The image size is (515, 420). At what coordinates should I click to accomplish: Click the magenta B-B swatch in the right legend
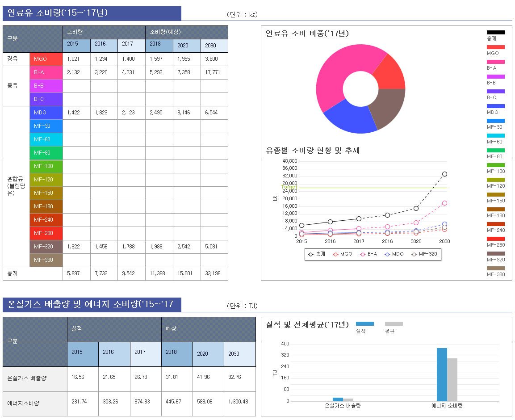click(x=496, y=76)
